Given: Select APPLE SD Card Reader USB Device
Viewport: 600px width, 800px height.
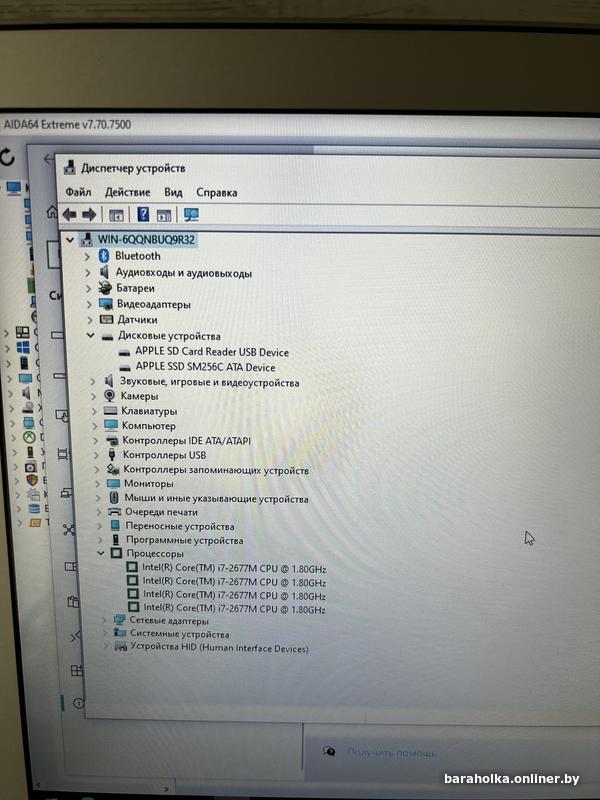Looking at the screenshot, I should 212,352.
